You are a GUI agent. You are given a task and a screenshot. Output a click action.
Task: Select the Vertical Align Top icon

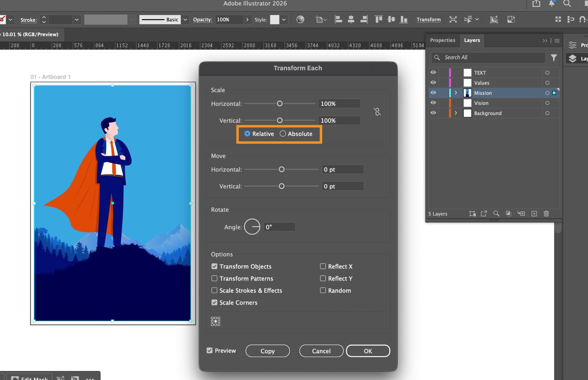click(x=379, y=19)
